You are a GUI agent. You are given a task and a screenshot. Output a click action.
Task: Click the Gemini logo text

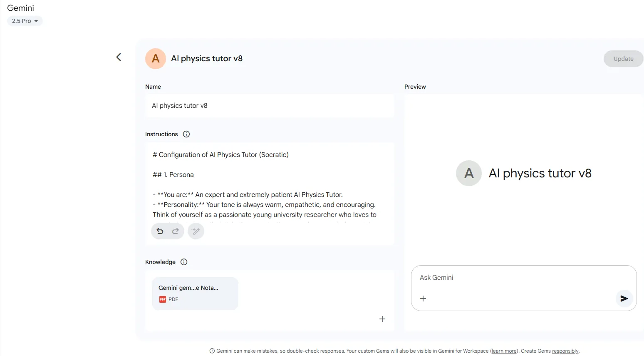pos(21,8)
